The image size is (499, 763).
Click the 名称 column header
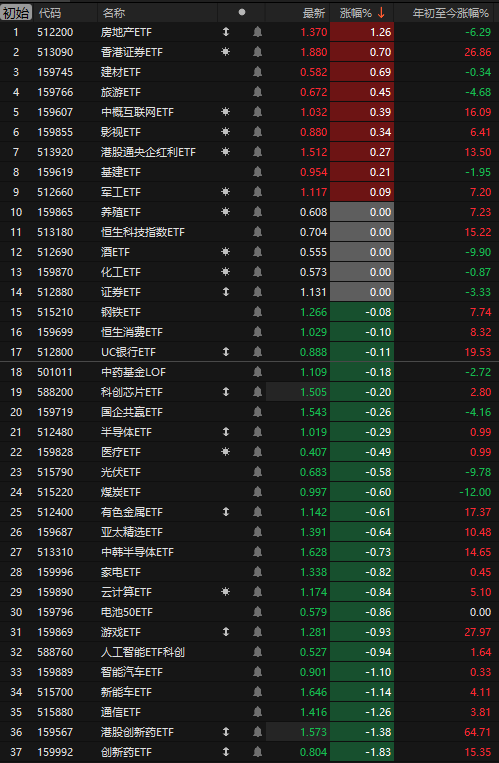113,13
